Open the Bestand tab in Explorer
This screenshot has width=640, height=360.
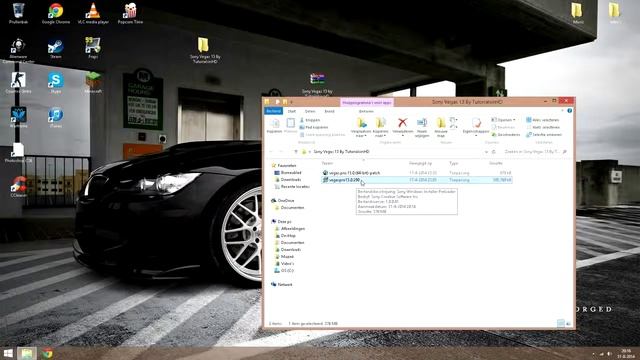tap(273, 111)
